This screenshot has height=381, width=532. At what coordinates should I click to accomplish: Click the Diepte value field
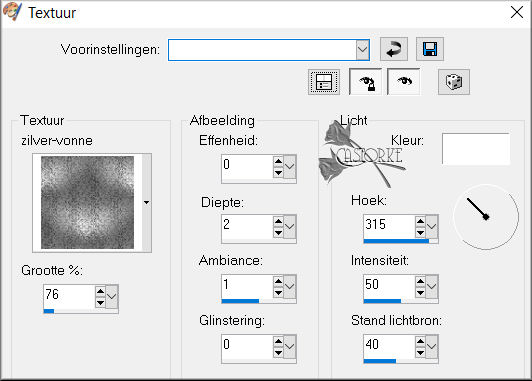coord(247,227)
